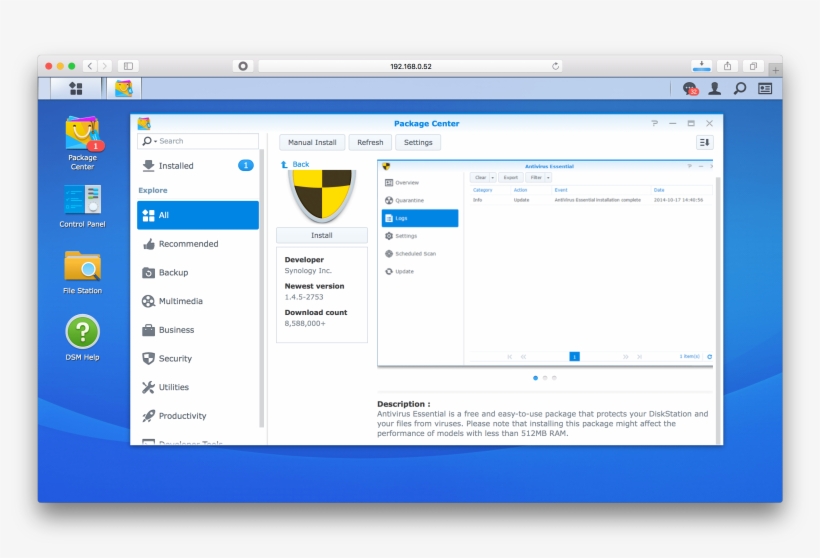The width and height of the screenshot is (820, 558).
Task: Click sort order icon in Package Center
Action: pyautogui.click(x=704, y=142)
